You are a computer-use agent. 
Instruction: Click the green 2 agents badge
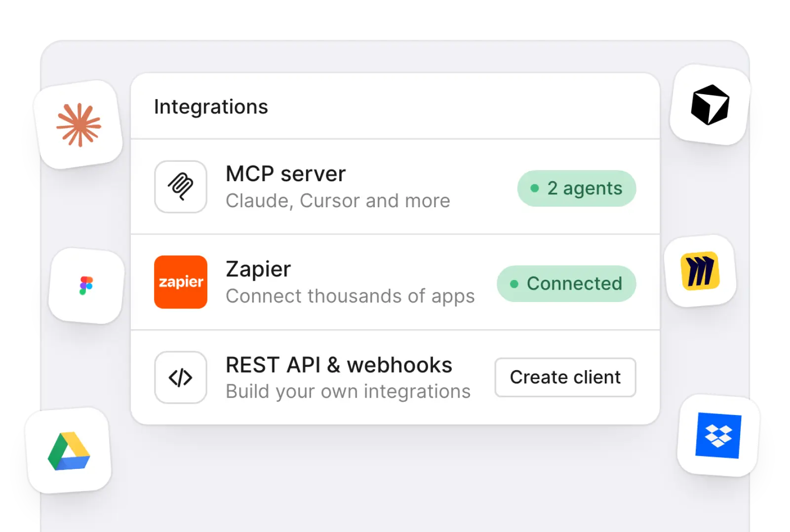(577, 189)
